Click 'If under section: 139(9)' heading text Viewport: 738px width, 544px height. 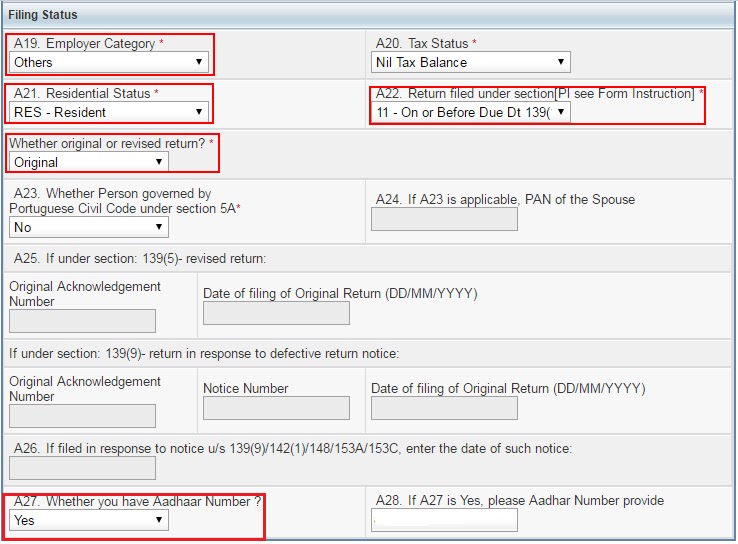[204, 353]
